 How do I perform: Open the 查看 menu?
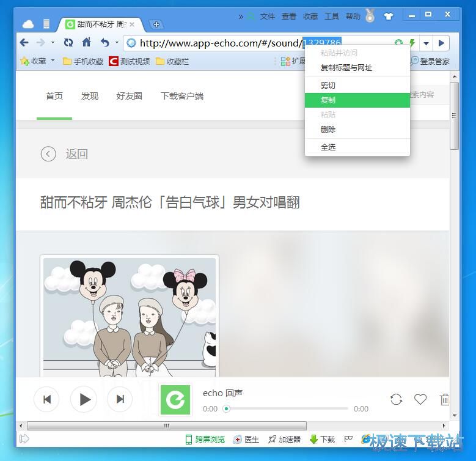click(x=288, y=16)
